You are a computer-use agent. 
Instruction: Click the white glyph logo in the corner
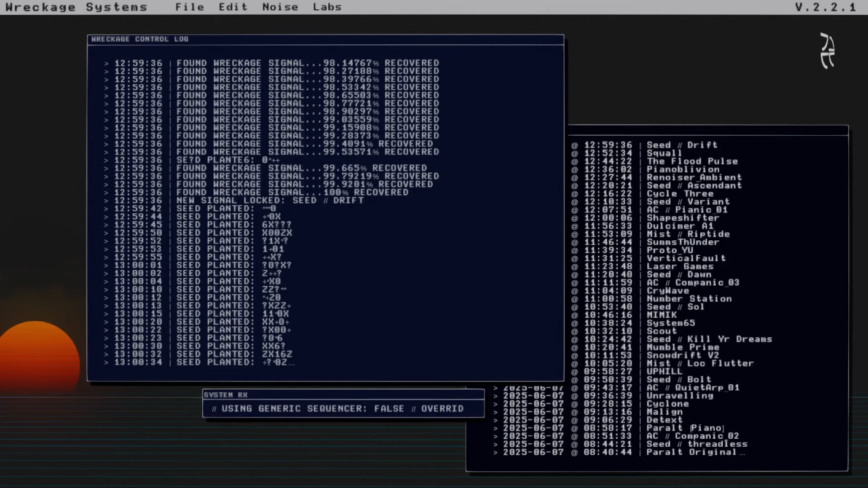tap(827, 50)
